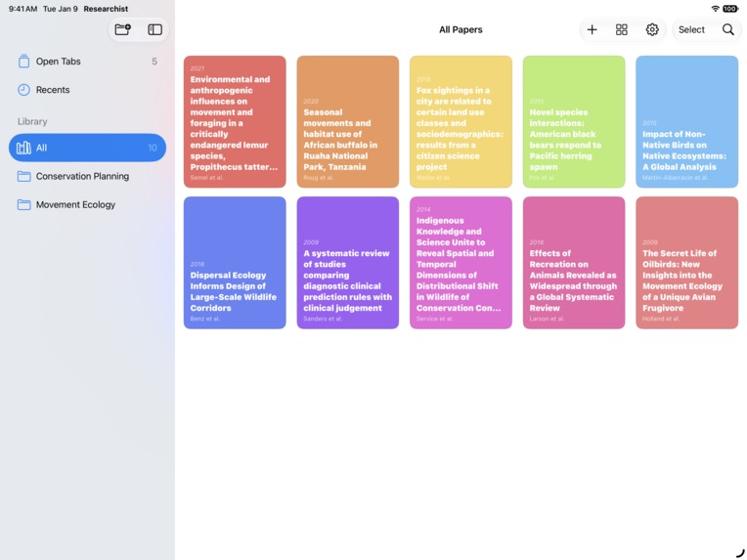Open the Recents sidebar item

coord(87,90)
